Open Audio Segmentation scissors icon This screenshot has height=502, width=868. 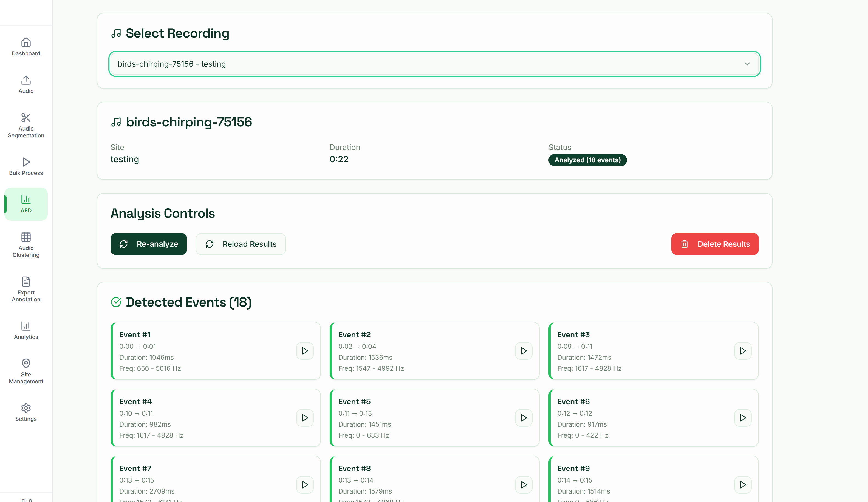(26, 118)
